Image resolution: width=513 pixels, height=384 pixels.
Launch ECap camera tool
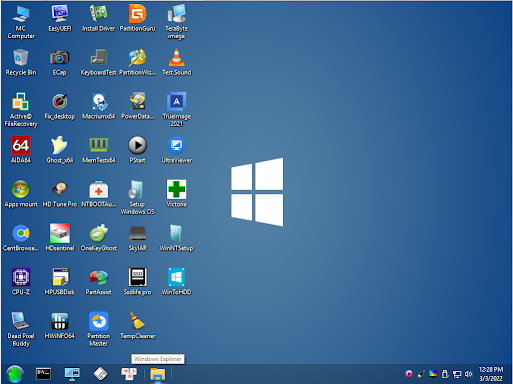pyautogui.click(x=60, y=62)
